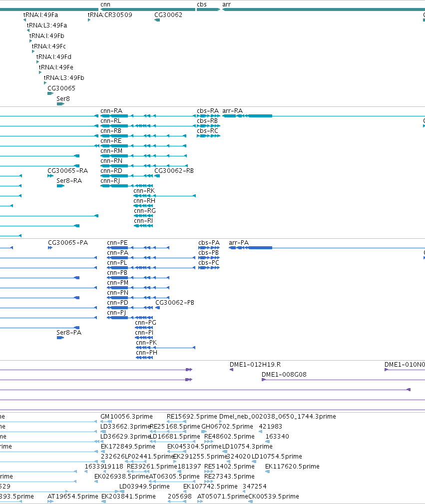Screen dimensions: 425x504
Task: Click the GH06702.5prime EST label
Action: click(x=227, y=427)
